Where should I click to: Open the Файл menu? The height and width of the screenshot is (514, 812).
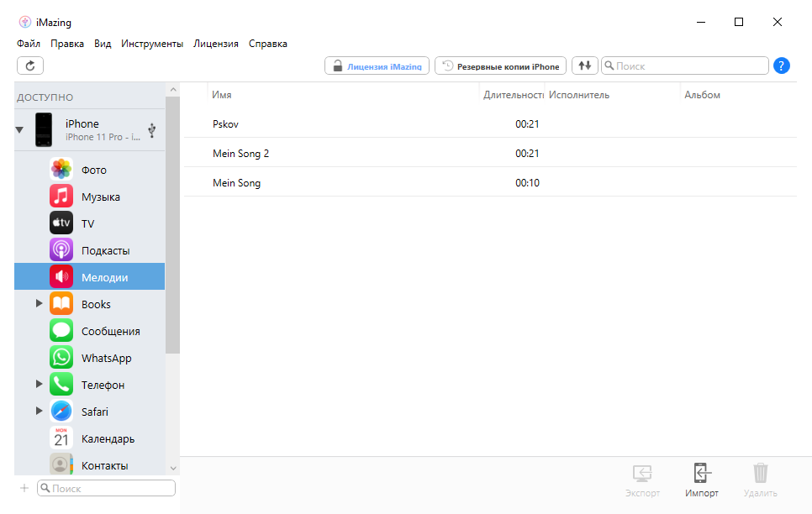click(x=29, y=44)
